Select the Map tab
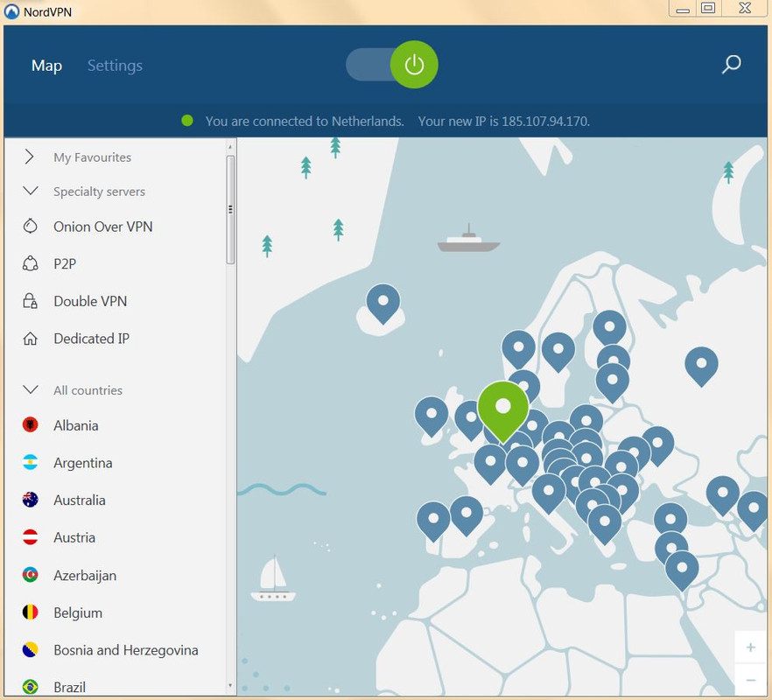The height and width of the screenshot is (700, 772). 46,66
